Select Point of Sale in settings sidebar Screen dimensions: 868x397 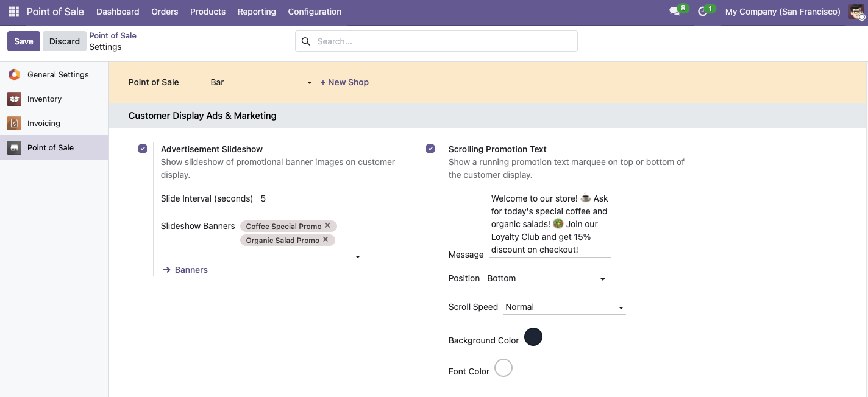click(54, 147)
